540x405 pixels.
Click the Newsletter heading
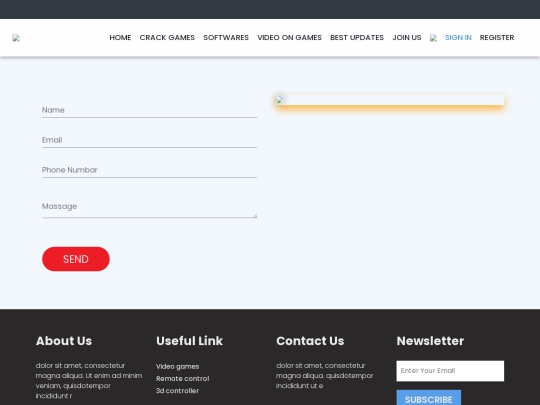pos(430,341)
